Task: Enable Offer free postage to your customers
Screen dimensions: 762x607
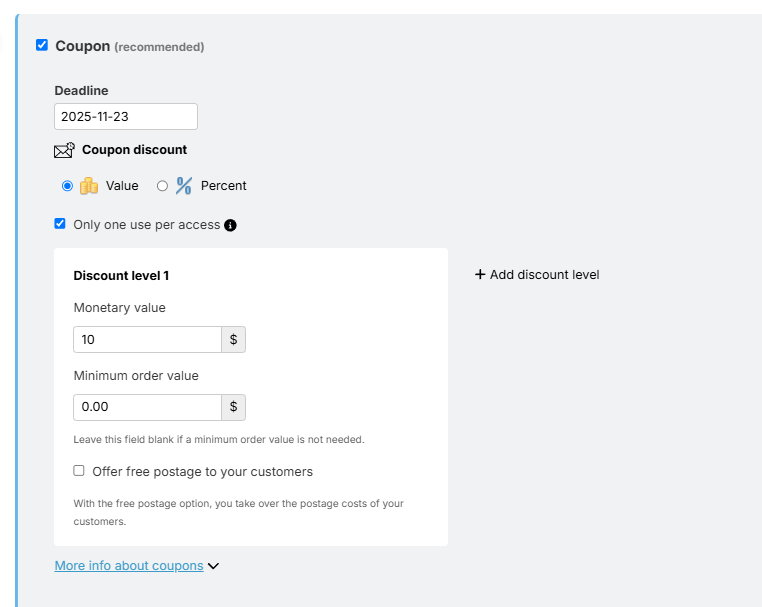Action: [79, 471]
